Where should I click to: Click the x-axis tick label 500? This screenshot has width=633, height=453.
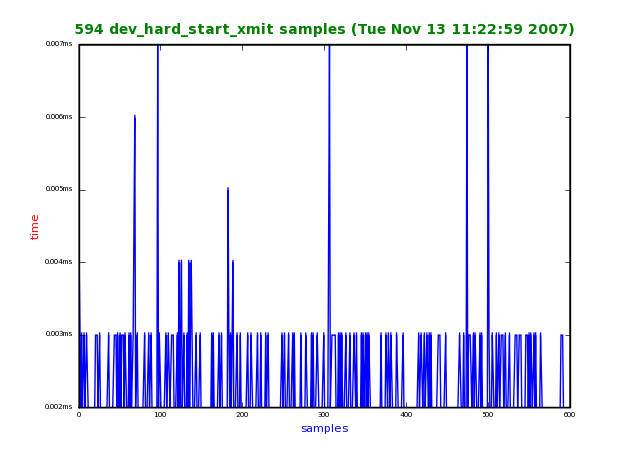[488, 415]
